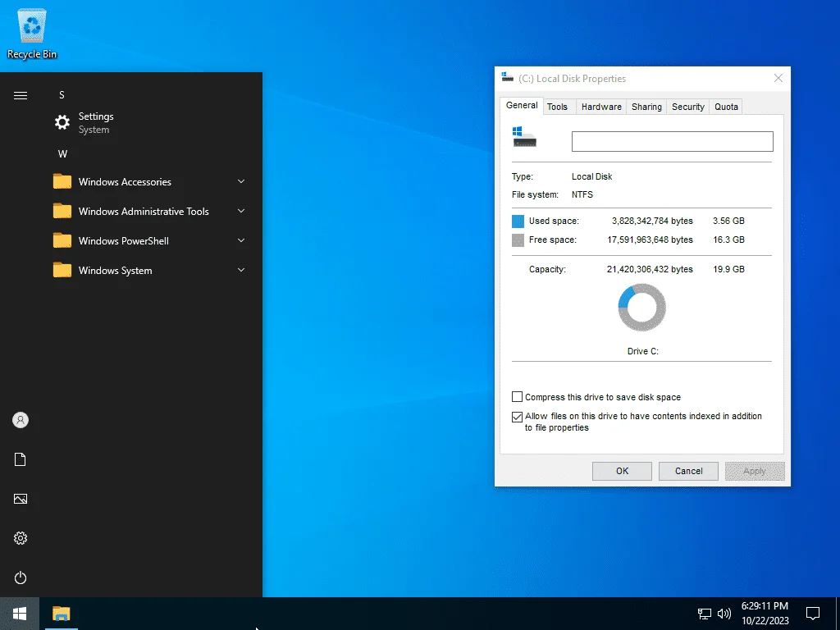Viewport: 840px width, 630px height.
Task: Click '3,828,342,784 bytes' used value
Action: click(652, 221)
